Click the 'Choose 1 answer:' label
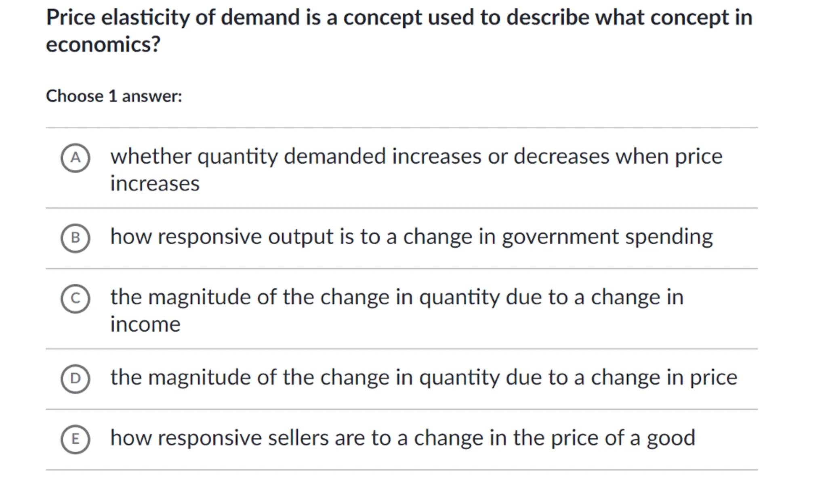Screen dimensions: 826x504 point(114,96)
